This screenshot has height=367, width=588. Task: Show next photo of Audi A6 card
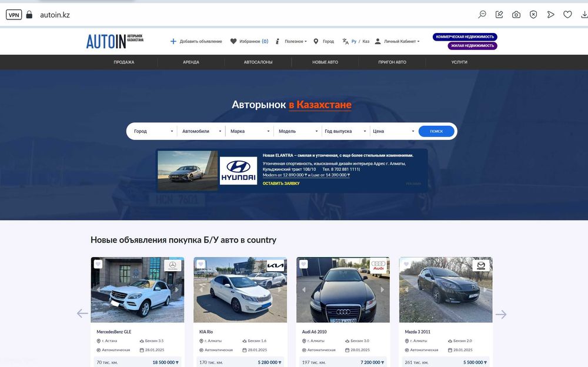tap(382, 290)
